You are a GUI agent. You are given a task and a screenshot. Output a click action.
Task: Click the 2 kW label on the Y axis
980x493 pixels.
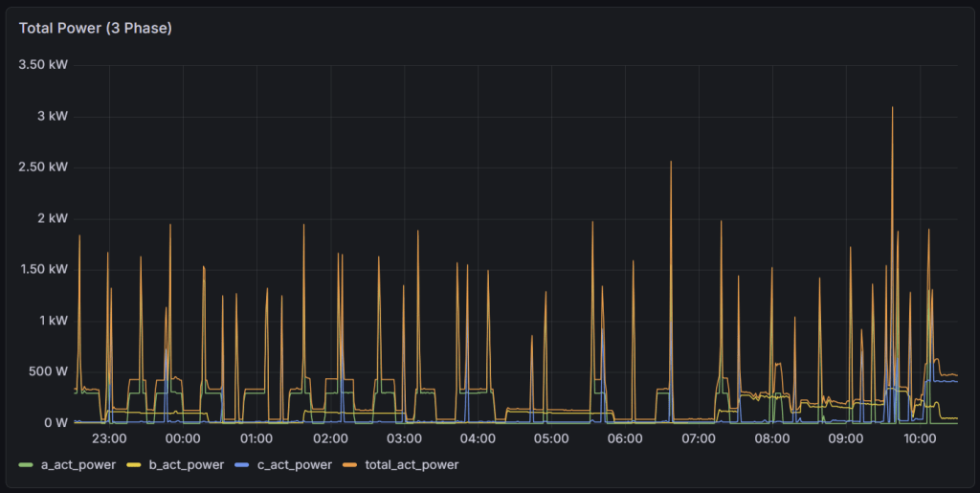(53, 218)
